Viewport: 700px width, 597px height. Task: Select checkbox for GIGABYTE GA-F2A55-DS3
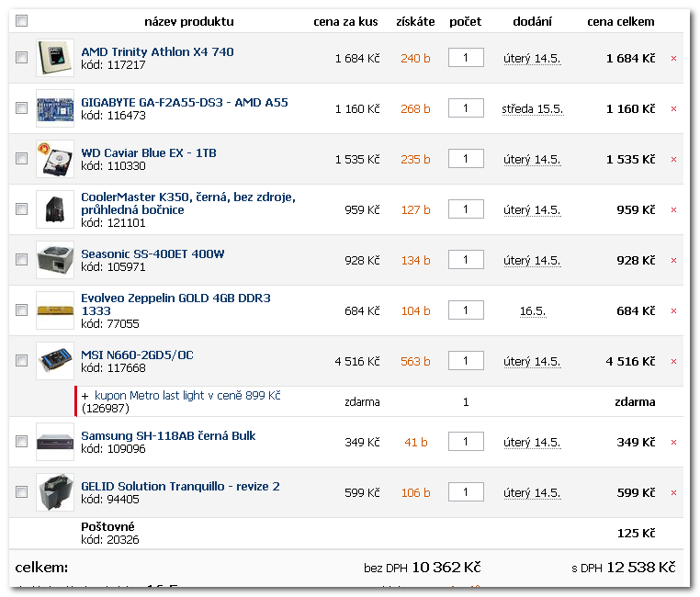point(21,108)
